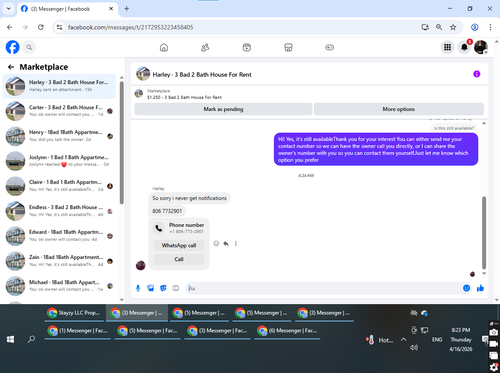React to the phone number message
The height and width of the screenshot is (373, 500).
point(216,244)
